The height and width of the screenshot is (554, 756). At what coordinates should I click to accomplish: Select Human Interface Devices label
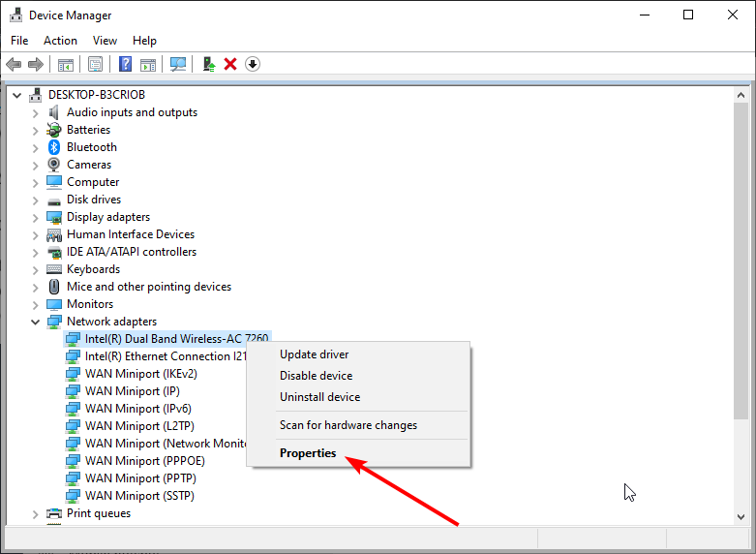click(x=130, y=234)
